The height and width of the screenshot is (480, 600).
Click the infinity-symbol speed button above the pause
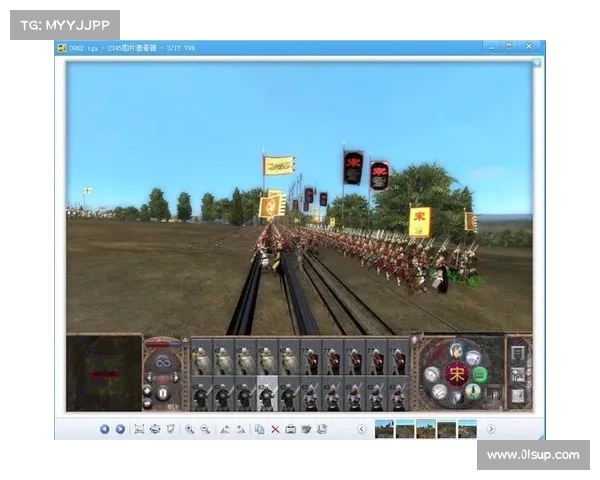click(163, 362)
